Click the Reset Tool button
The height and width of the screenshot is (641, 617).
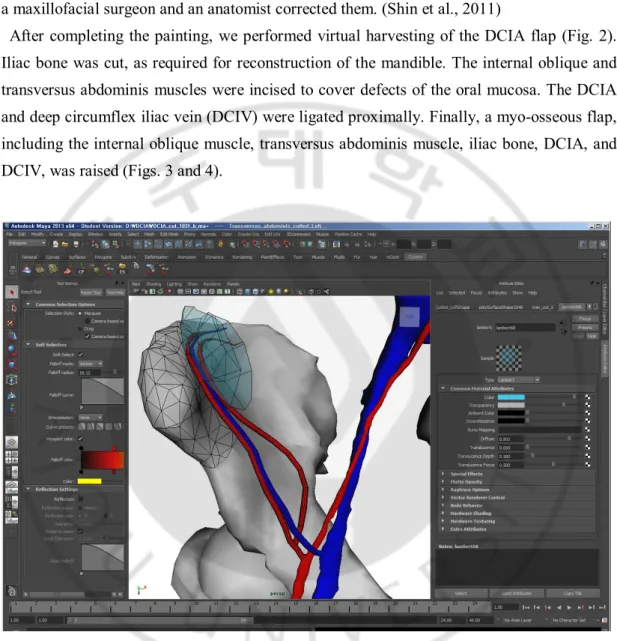point(91,292)
